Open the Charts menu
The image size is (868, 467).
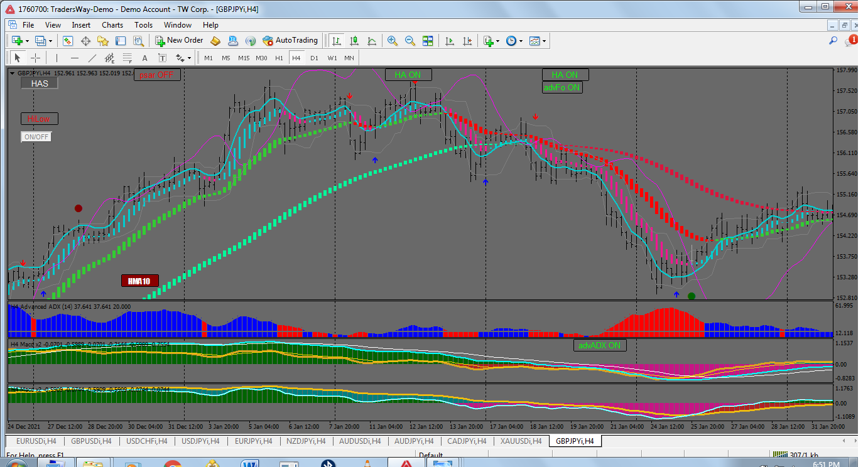pos(112,25)
